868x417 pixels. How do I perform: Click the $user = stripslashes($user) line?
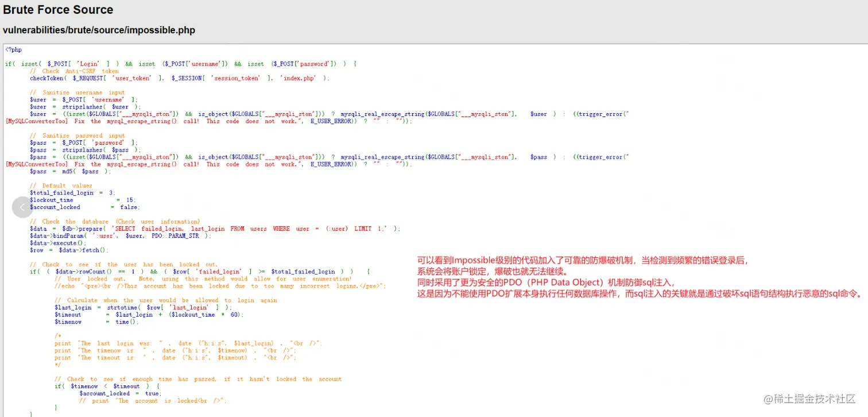[x=86, y=107]
